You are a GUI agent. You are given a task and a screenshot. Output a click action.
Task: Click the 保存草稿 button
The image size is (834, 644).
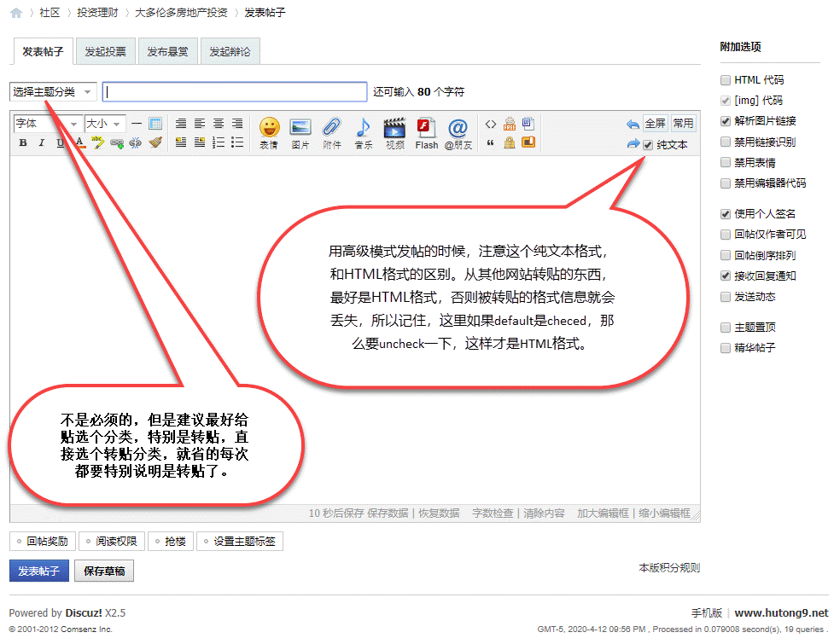pos(104,571)
